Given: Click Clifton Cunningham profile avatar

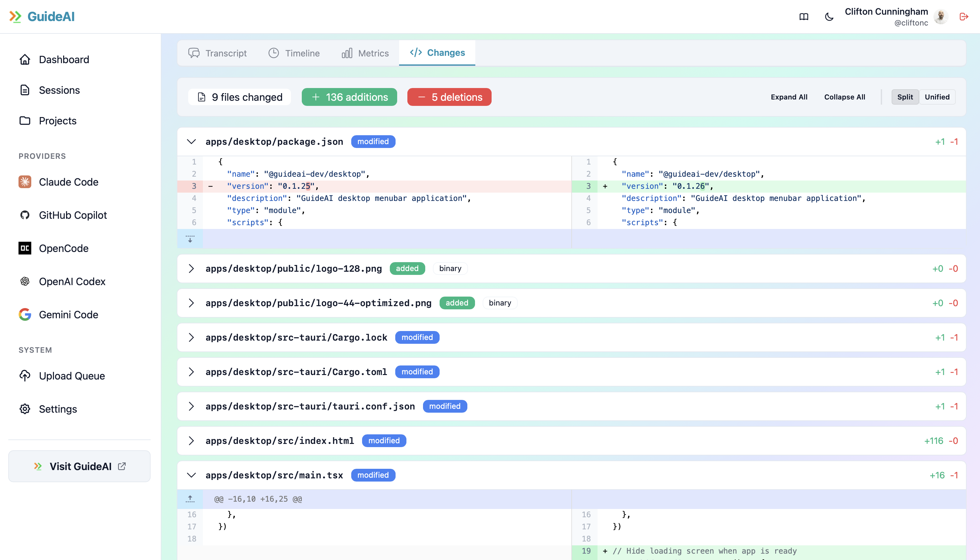Looking at the screenshot, I should (x=941, y=17).
